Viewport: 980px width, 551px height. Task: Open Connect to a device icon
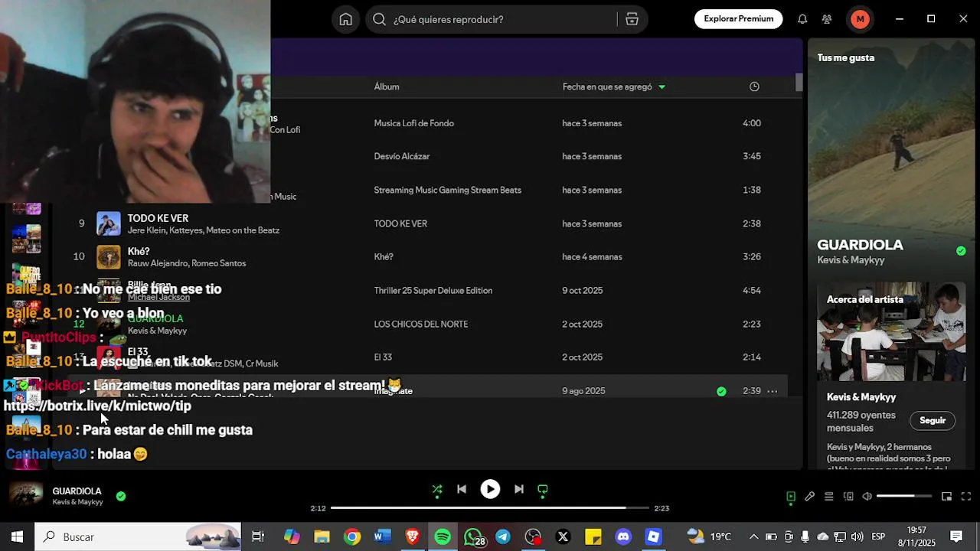tap(848, 497)
